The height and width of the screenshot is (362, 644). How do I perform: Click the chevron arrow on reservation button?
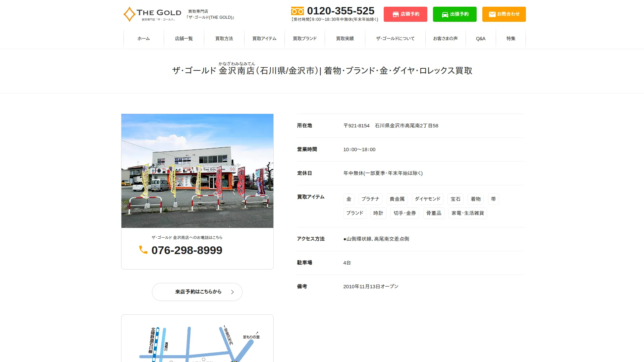tap(232, 292)
